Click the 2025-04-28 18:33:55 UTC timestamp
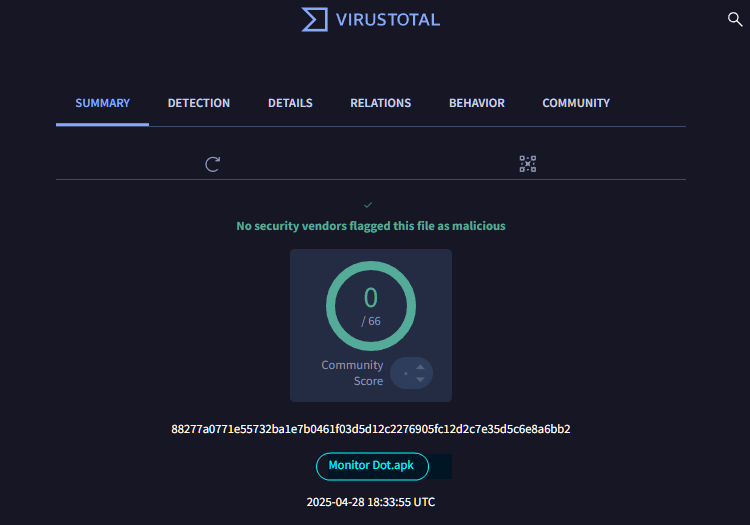 click(371, 502)
